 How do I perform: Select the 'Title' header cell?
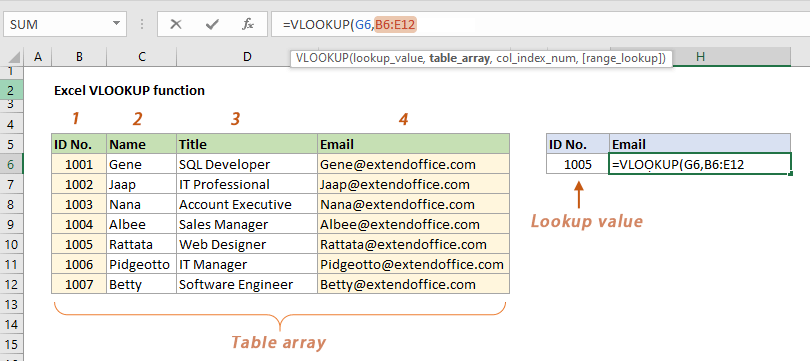click(x=247, y=144)
